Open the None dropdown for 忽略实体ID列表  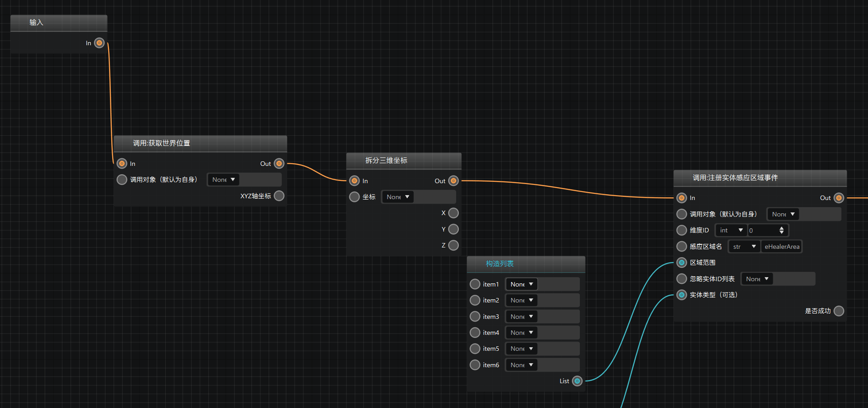coord(757,279)
